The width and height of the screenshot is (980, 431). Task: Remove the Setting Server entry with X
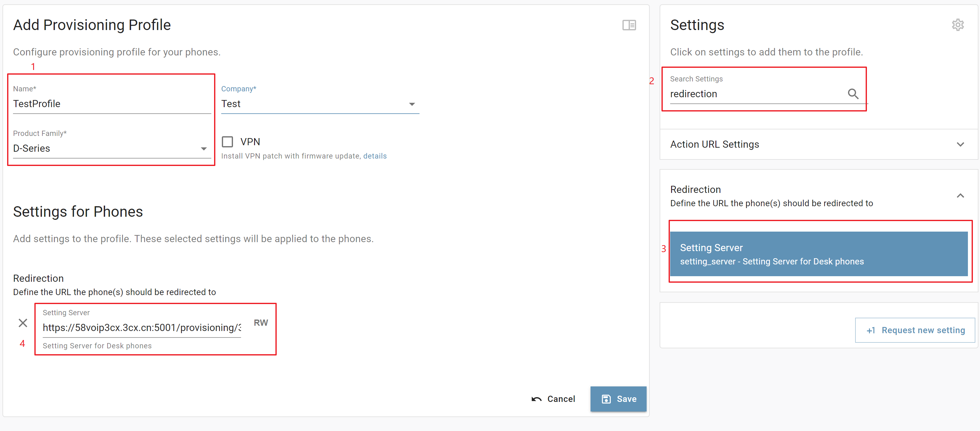tap(23, 323)
